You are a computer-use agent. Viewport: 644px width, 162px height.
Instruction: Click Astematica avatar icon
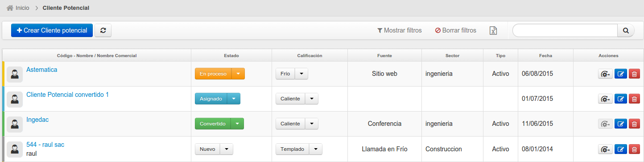(15, 75)
